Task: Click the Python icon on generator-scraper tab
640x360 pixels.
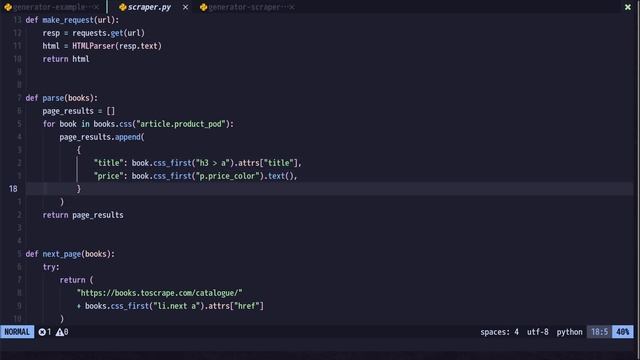Action: [x=203, y=7]
